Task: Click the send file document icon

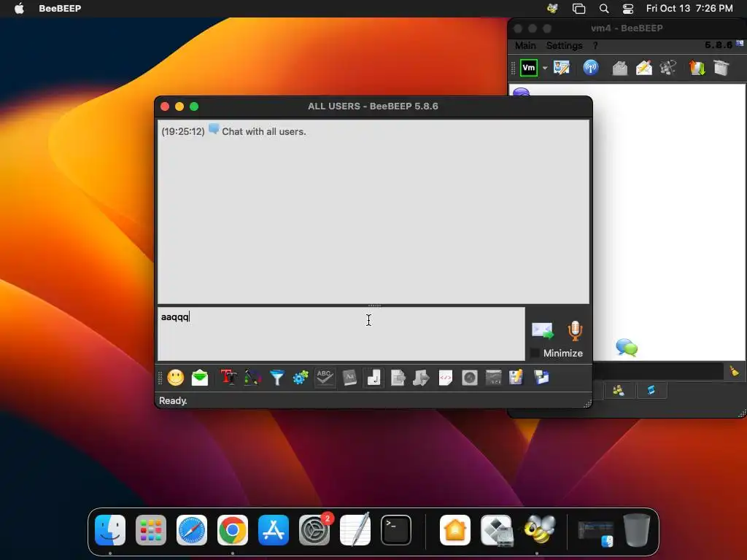Action: point(398,378)
